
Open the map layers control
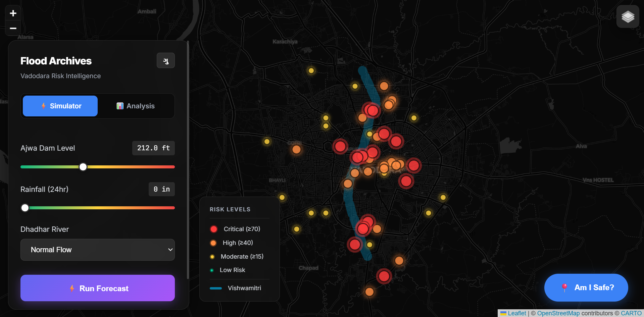click(x=628, y=16)
